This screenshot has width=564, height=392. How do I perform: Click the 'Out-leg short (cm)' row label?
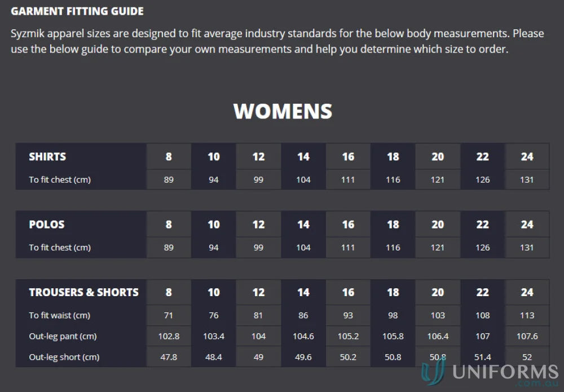pos(64,357)
